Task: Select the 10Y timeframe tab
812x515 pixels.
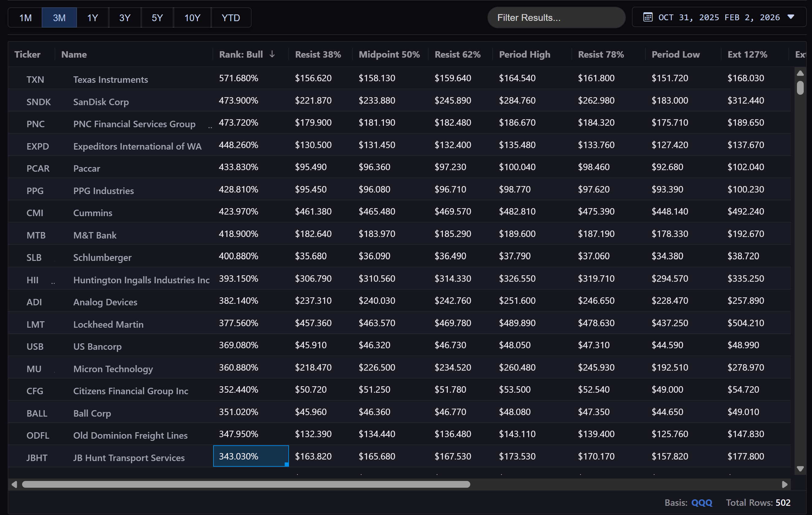Action: [192, 18]
